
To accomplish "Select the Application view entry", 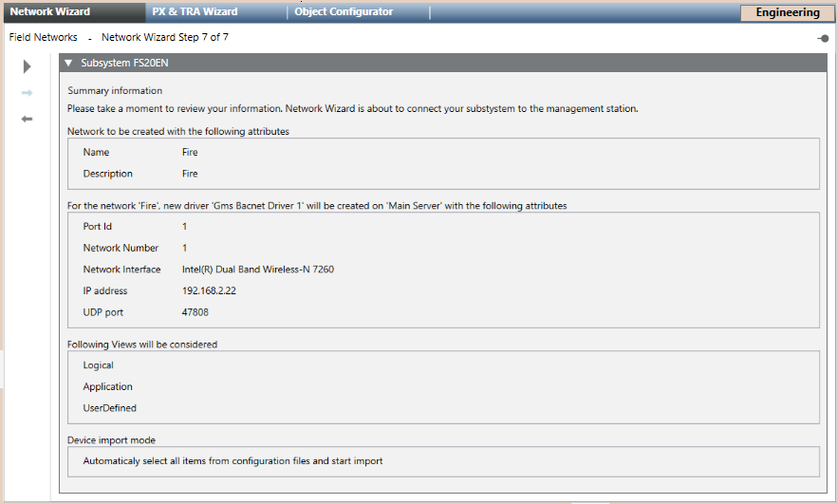I will tap(108, 387).
